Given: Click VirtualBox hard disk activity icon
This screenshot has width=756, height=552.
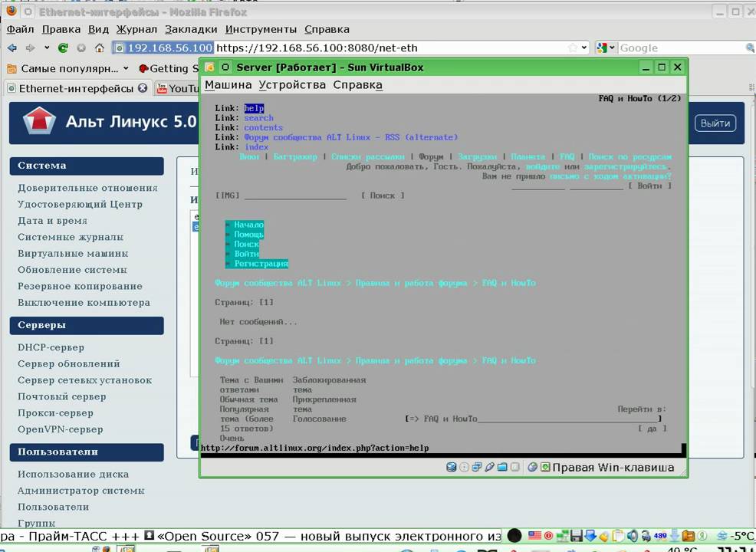Looking at the screenshot, I should pyautogui.click(x=452, y=467).
